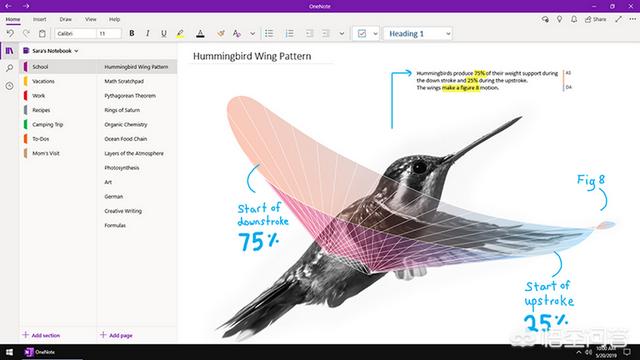Open the Search magnifier in sidebar
This screenshot has height=360, width=640.
tap(9, 68)
